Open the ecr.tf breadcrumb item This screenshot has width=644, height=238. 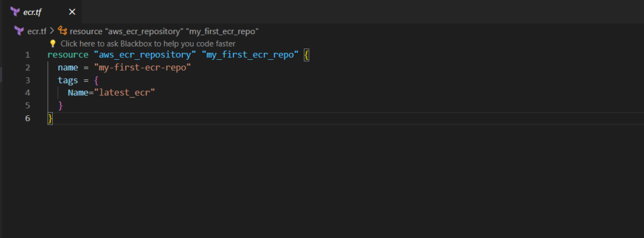click(x=36, y=31)
